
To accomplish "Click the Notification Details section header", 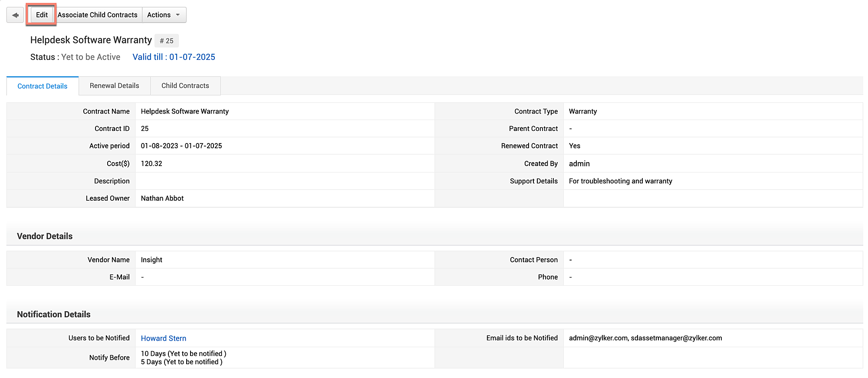I will click(x=54, y=314).
